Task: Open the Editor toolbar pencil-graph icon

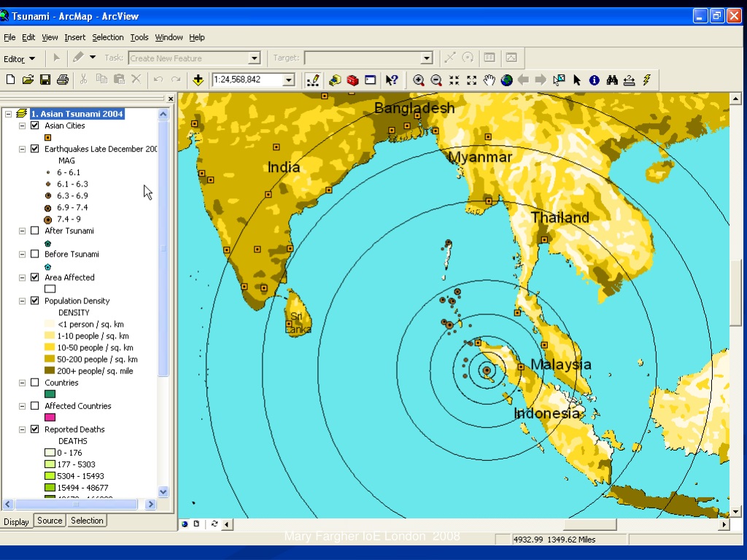Action: pyautogui.click(x=313, y=80)
